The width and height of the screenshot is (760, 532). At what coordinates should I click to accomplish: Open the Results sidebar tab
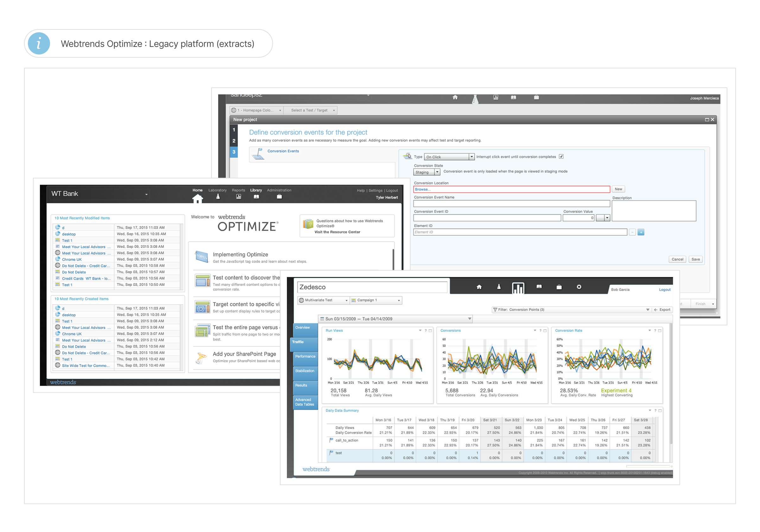click(305, 388)
